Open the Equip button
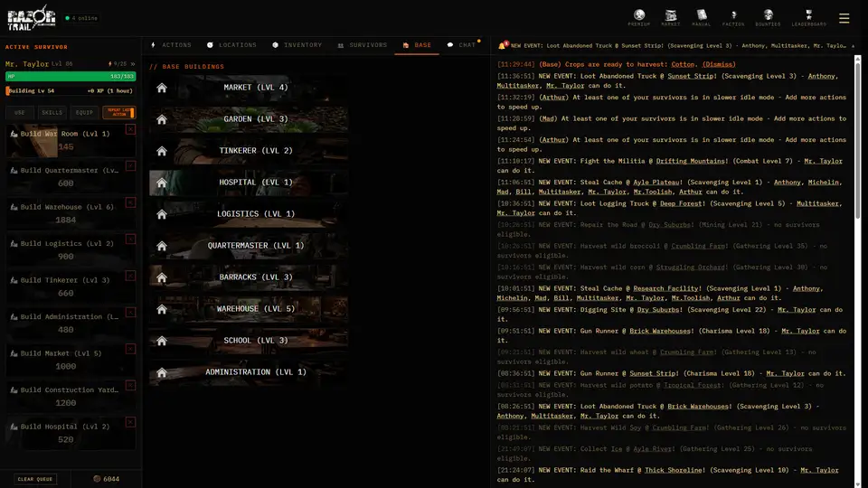Viewport: 868px width, 488px height. (x=84, y=112)
